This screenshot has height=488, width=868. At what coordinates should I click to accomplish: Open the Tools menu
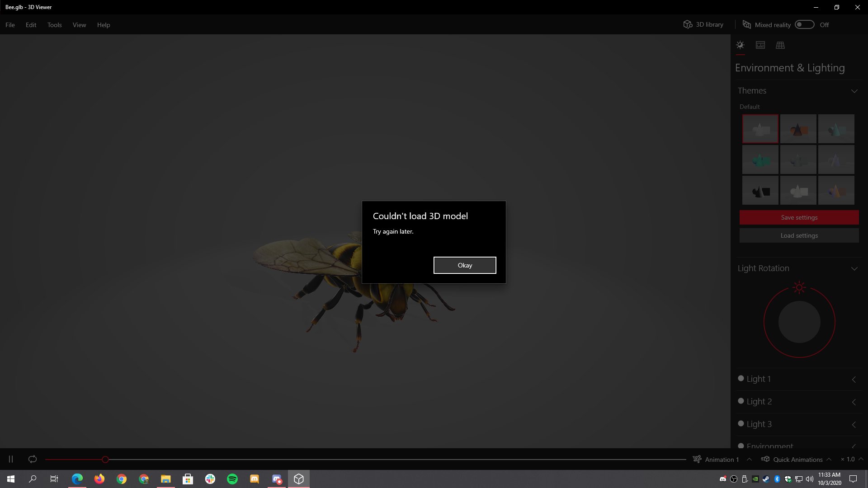54,25
